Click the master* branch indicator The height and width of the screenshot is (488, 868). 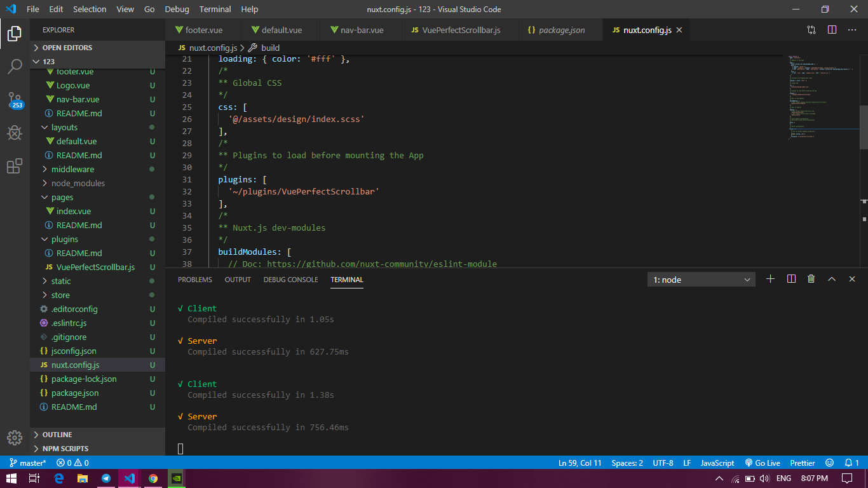[x=28, y=463]
